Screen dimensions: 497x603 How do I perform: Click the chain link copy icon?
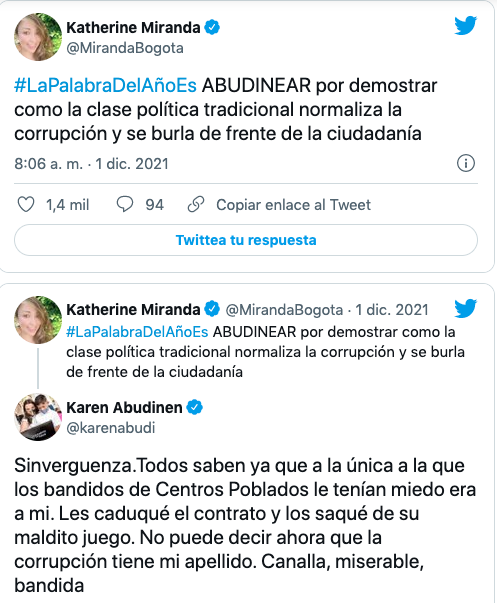point(196,204)
